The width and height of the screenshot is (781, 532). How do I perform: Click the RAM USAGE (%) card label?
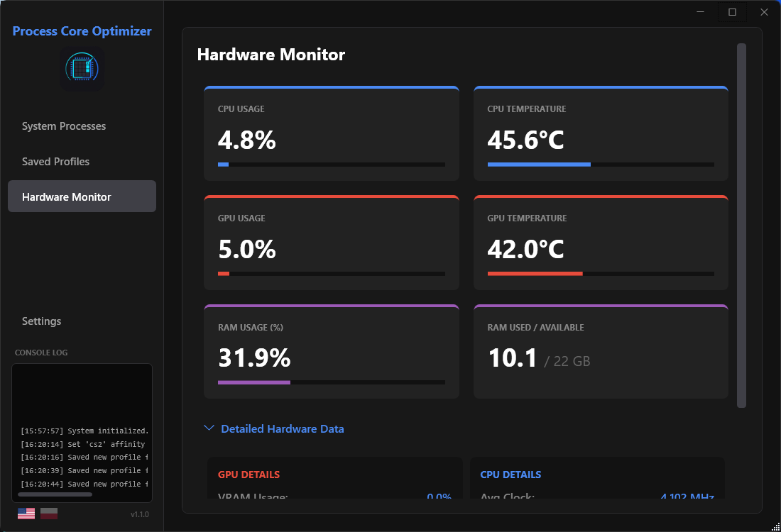click(251, 328)
